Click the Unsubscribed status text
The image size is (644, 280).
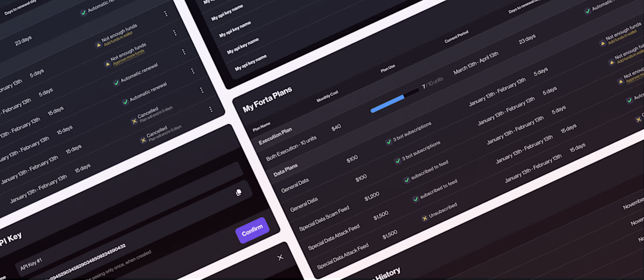tap(443, 210)
